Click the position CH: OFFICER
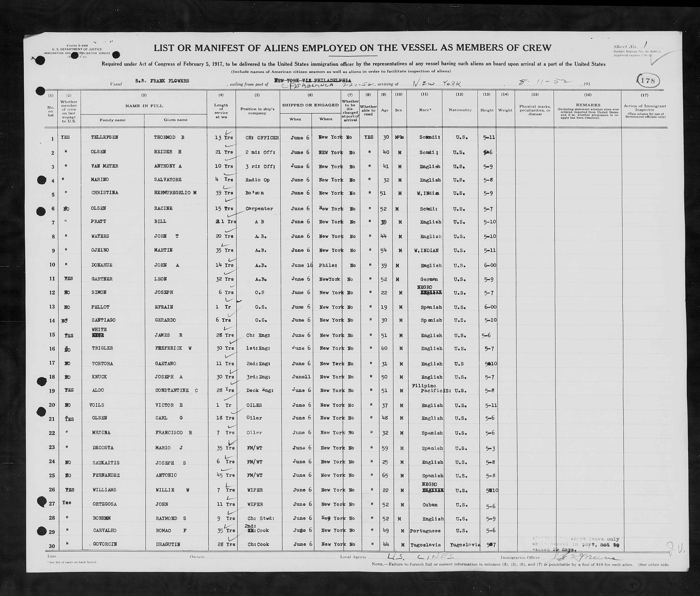This screenshot has width=700, height=596. pos(262,138)
